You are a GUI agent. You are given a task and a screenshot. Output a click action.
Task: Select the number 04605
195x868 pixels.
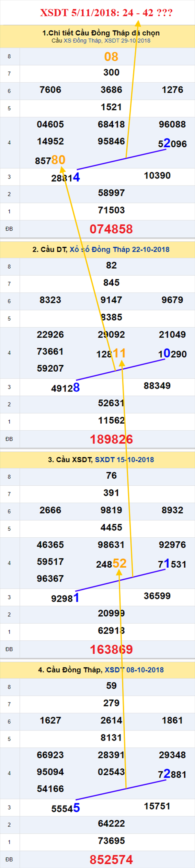[x=50, y=124]
